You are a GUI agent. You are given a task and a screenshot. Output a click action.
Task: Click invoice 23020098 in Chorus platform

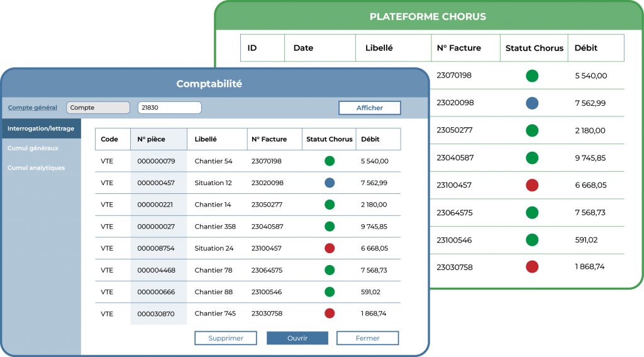[x=455, y=103]
